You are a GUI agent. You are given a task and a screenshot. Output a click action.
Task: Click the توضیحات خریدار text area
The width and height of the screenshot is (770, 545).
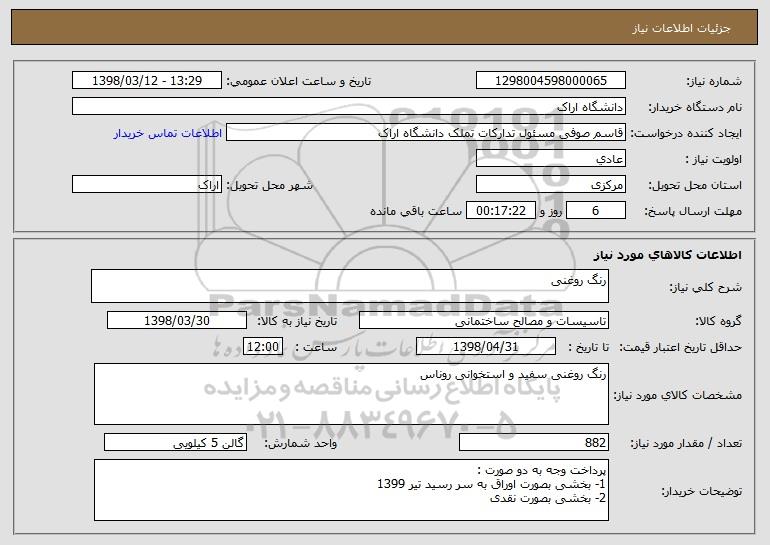coord(351,490)
